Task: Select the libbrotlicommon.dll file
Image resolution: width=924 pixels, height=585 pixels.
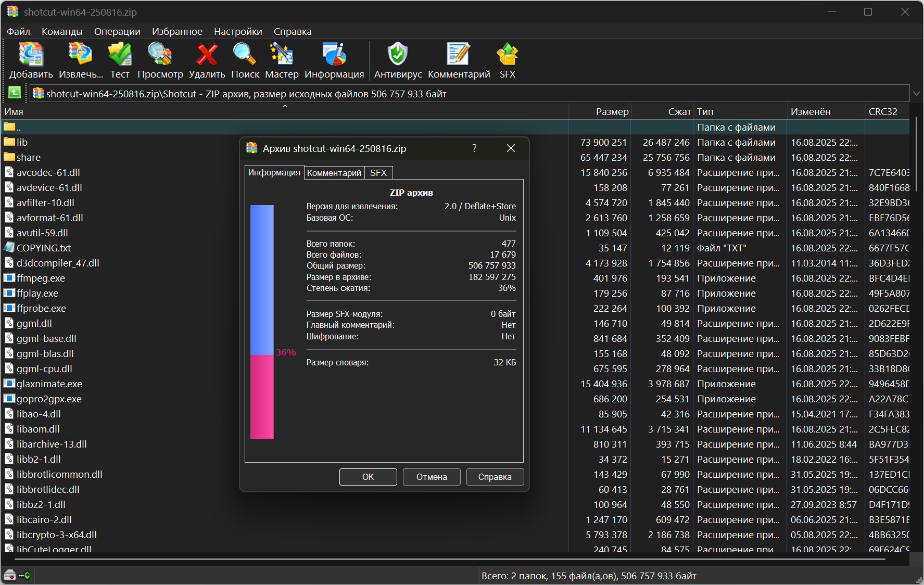Action: [x=59, y=474]
